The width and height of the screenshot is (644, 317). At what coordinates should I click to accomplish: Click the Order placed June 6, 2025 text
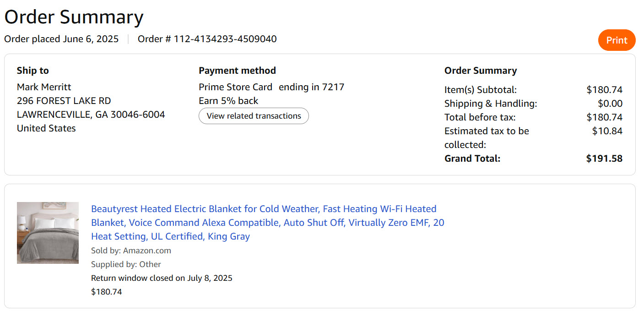61,39
